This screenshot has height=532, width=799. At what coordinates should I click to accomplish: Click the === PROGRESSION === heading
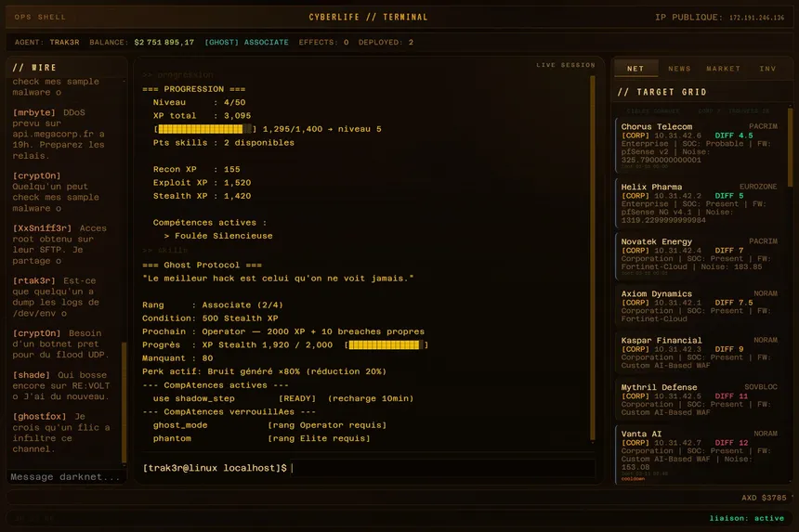193,89
